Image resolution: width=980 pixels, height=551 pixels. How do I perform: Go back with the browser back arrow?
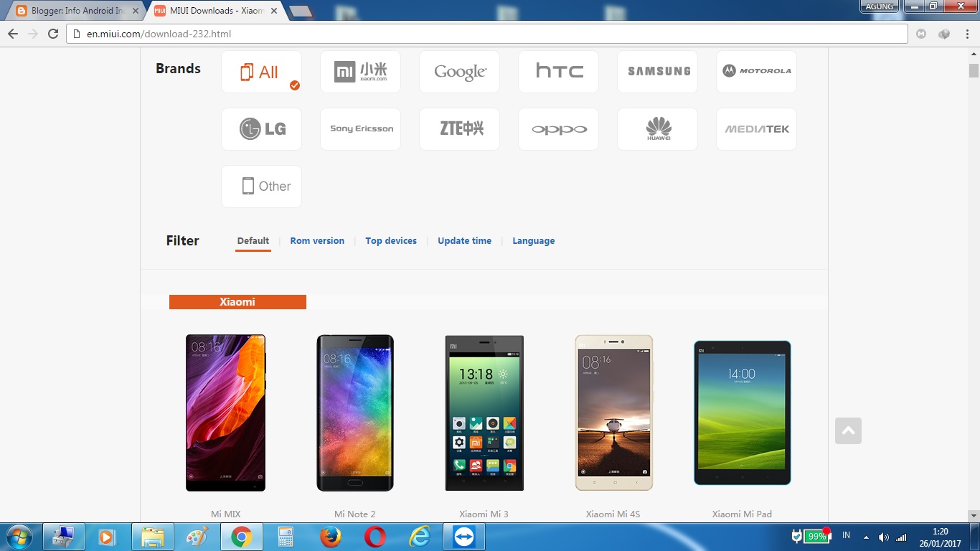click(13, 34)
